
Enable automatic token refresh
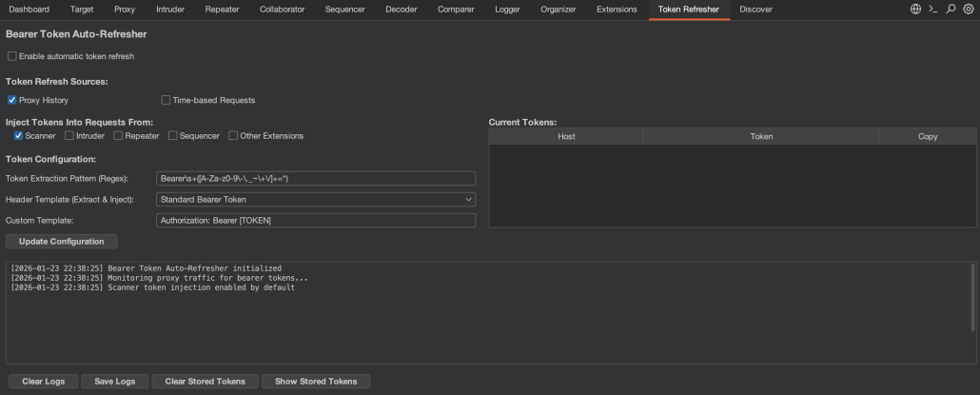coord(12,56)
